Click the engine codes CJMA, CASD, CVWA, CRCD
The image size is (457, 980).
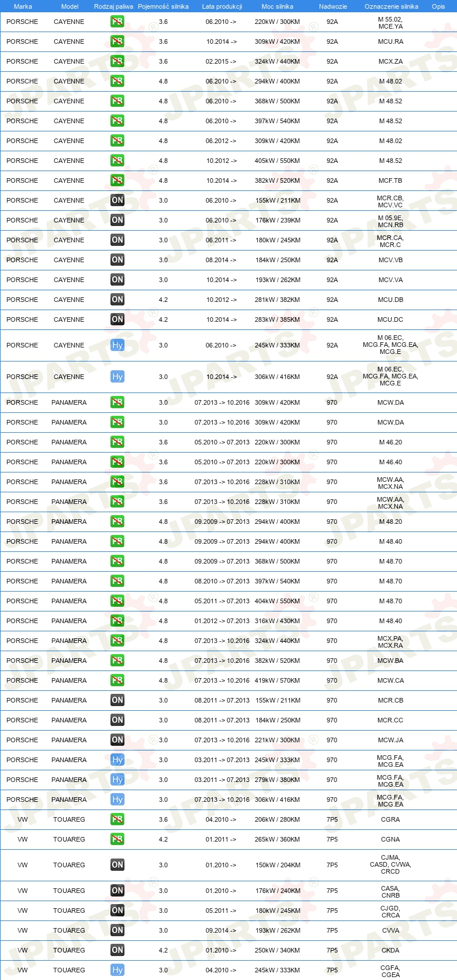390,865
